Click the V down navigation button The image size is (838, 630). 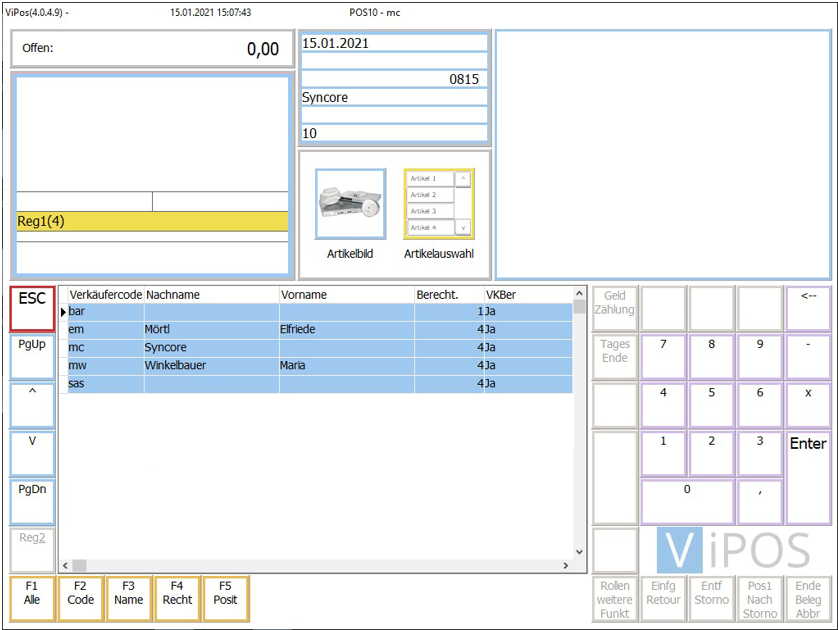tap(32, 452)
